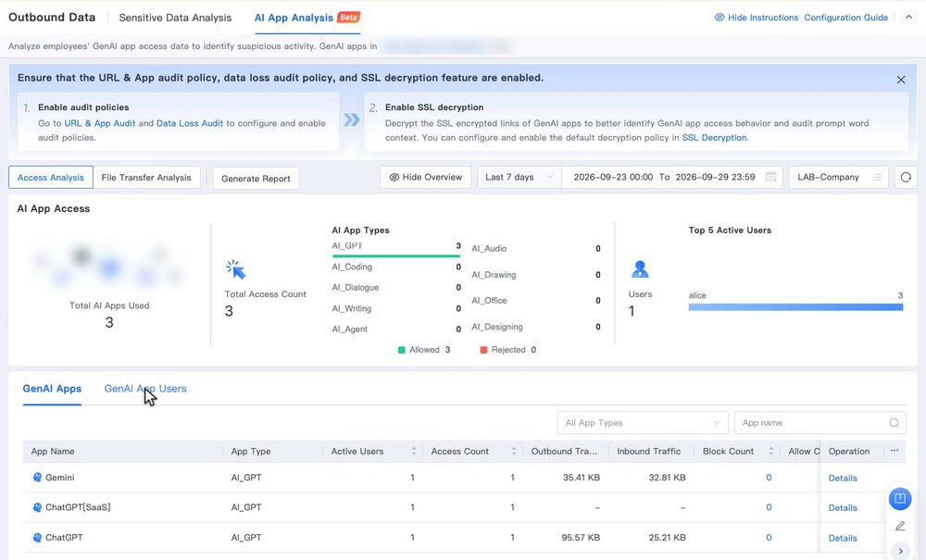
Task: Click the Outbound Traffic column header
Action: pos(564,452)
